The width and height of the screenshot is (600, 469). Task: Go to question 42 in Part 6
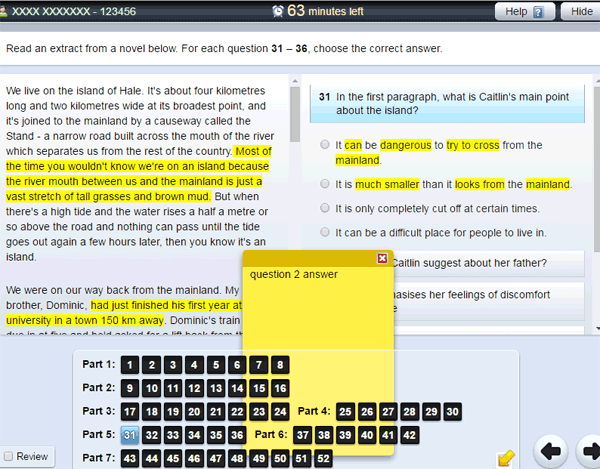(x=409, y=435)
